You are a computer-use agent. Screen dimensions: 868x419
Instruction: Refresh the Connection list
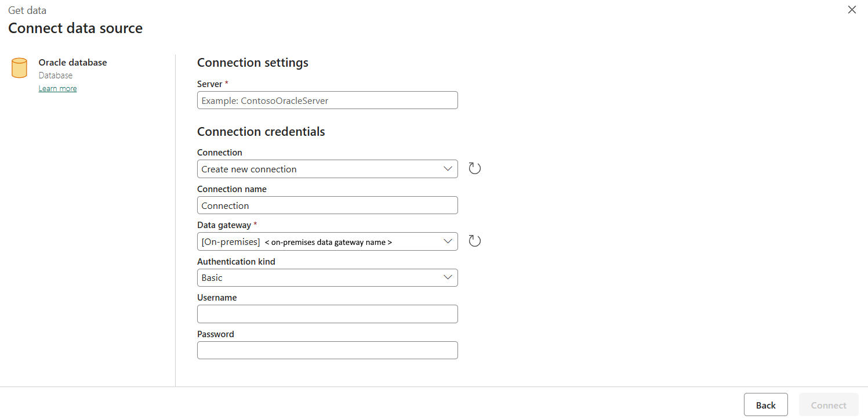474,168
